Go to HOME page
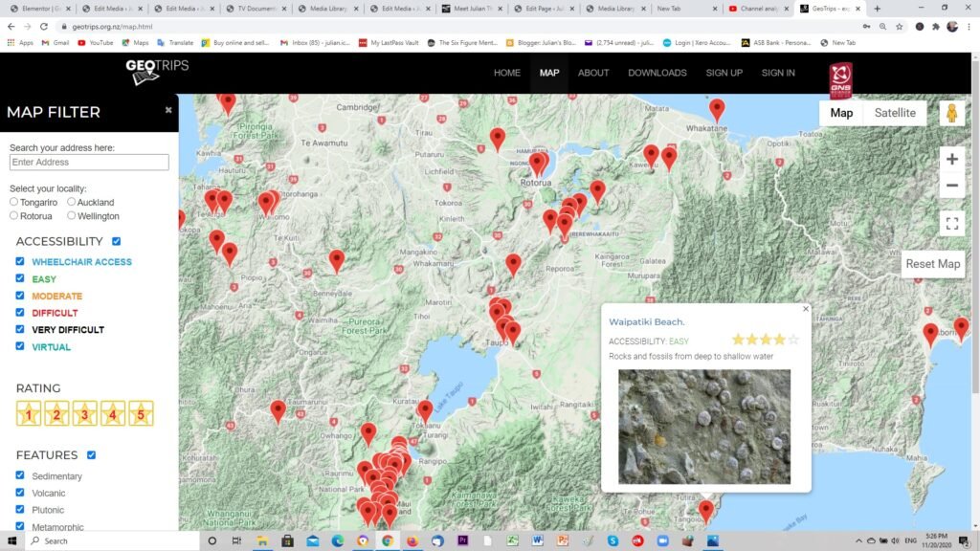The width and height of the screenshot is (980, 551). 507,73
